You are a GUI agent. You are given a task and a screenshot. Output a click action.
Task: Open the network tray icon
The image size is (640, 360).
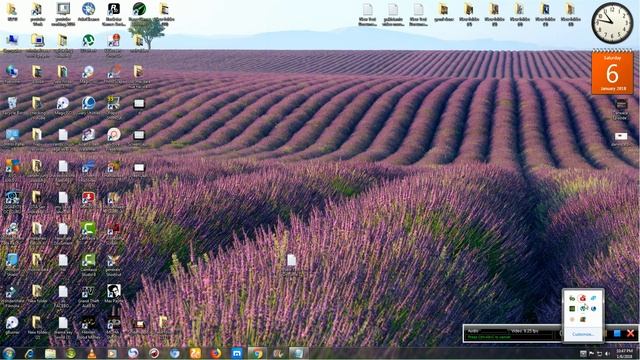[599, 353]
